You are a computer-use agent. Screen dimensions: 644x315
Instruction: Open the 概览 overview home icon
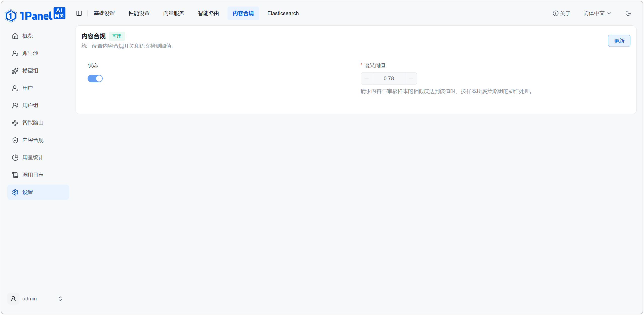(15, 36)
